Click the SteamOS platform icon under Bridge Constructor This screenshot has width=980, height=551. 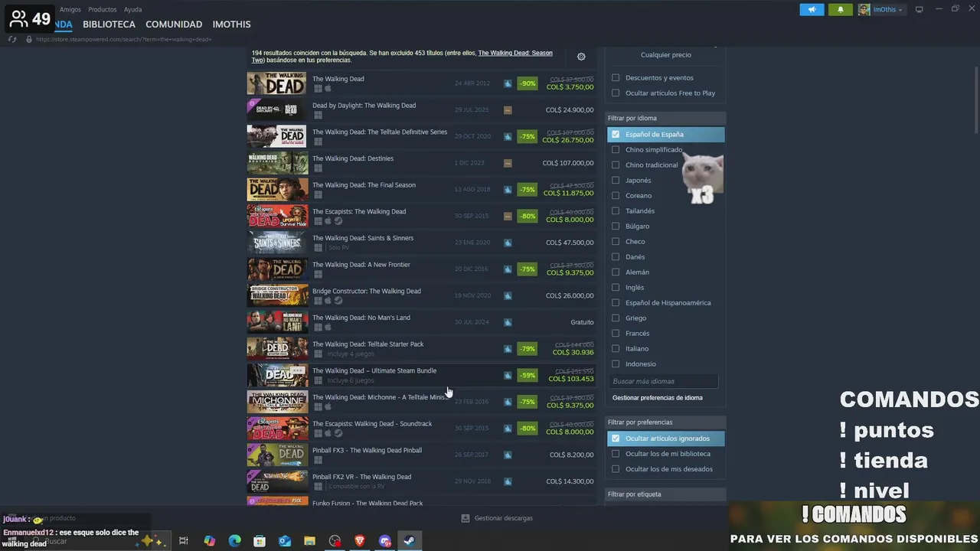(x=338, y=301)
